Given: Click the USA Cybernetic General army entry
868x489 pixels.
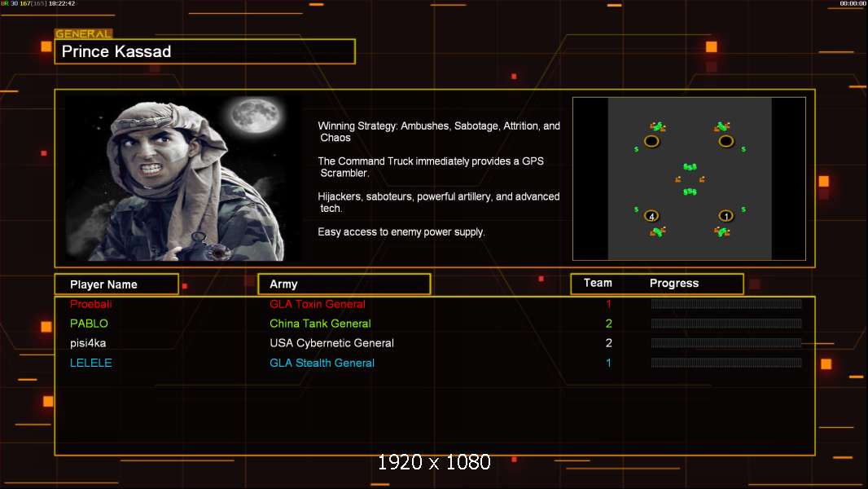Looking at the screenshot, I should point(331,343).
